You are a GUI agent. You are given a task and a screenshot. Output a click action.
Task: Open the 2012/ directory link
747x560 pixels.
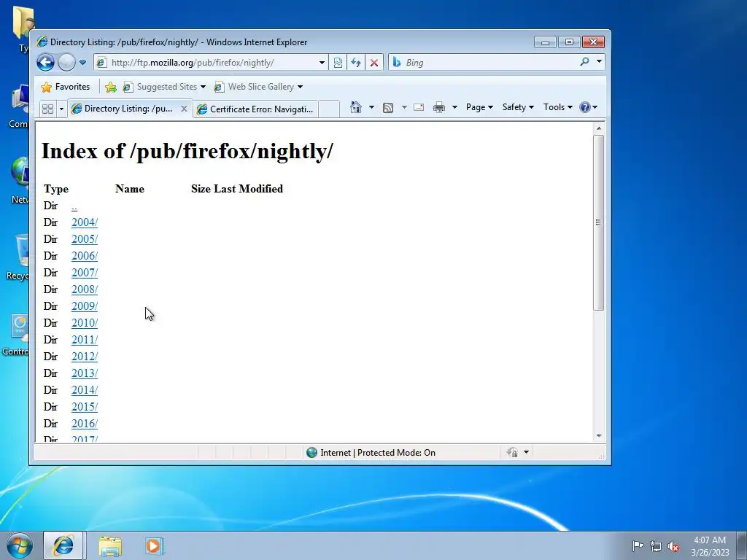click(85, 356)
